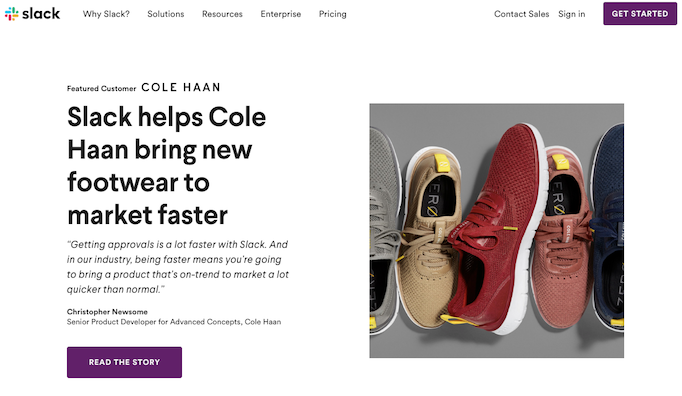Viewport: 682px width, 396px height.
Task: Open the Solutions menu
Action: 166,14
